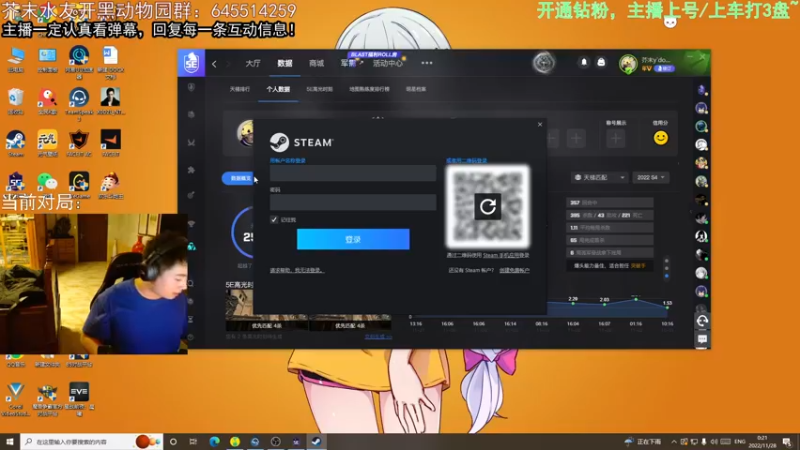
Task: Click the create free account link
Action: pyautogui.click(x=514, y=270)
